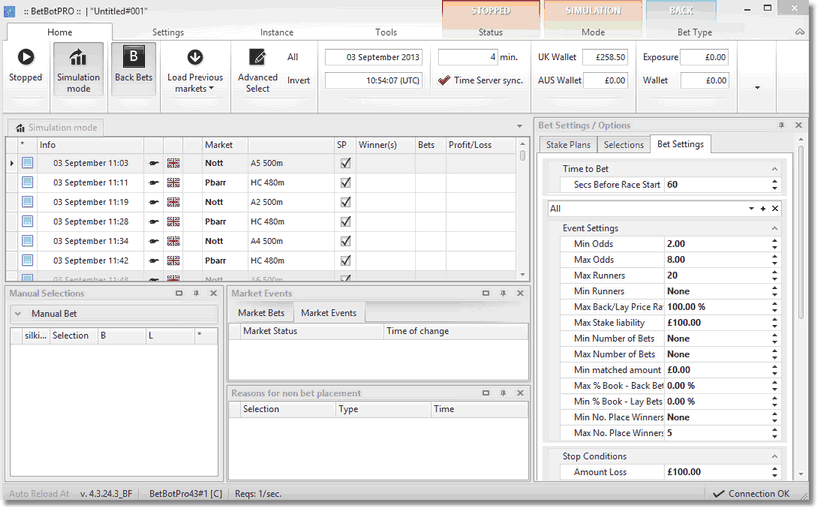Open Load Previous markets download icon
The height and width of the screenshot is (509, 818).
click(x=195, y=57)
